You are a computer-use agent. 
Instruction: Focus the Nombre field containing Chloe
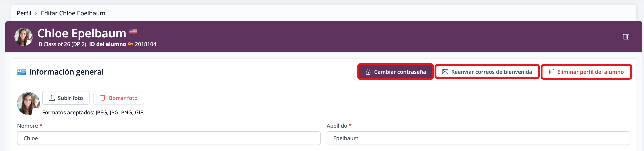tap(168, 138)
